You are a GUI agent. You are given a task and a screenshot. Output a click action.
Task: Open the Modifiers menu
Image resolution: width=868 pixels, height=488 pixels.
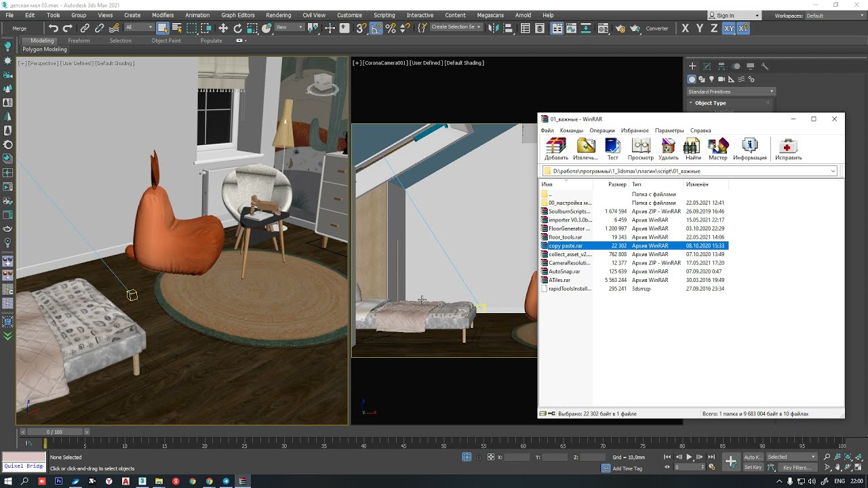click(x=163, y=15)
